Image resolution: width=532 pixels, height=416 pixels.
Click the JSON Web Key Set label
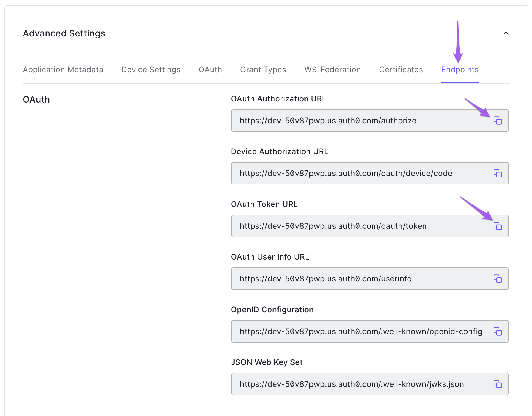[267, 362]
